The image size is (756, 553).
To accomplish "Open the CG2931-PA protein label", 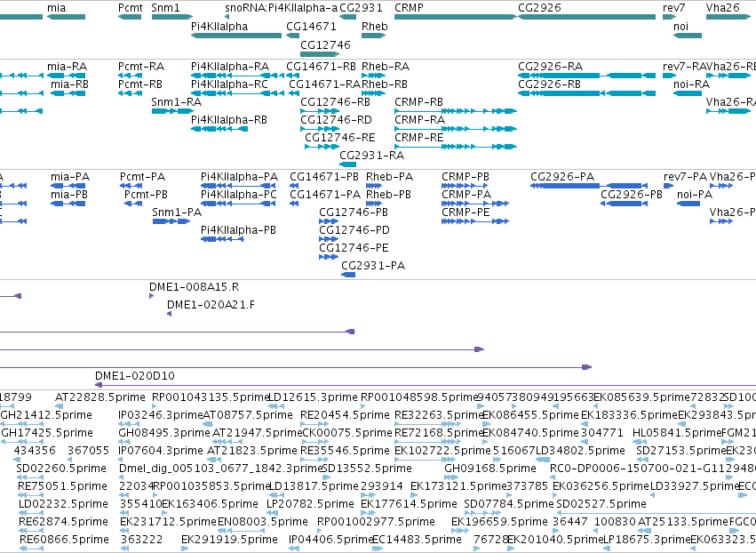I will (373, 266).
